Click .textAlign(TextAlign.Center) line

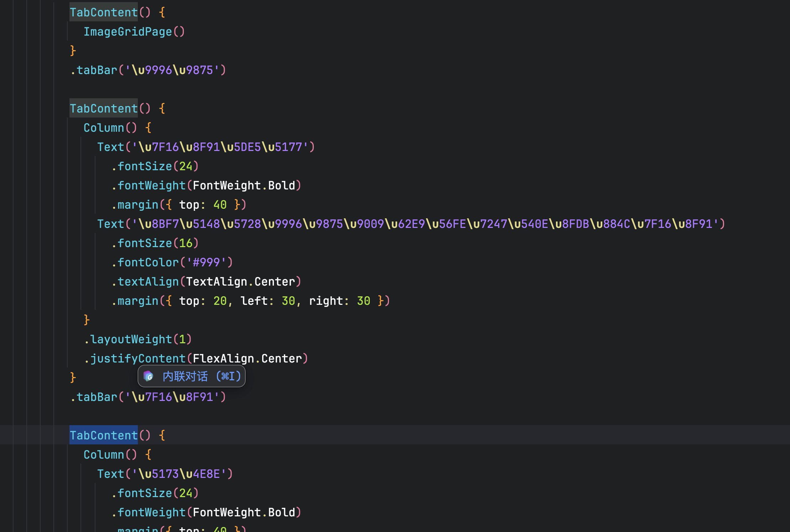[x=206, y=282]
